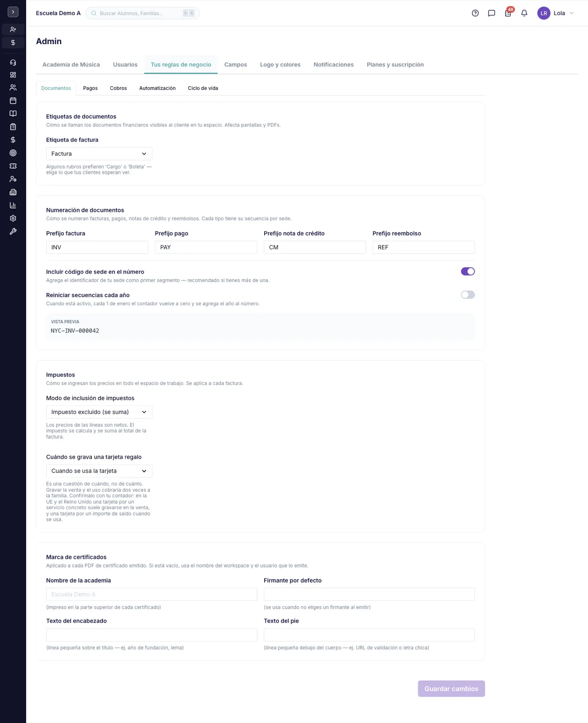Viewport: 588px width, 723px height.
Task: Open the 'Etiqueta de factura' dropdown
Action: (x=99, y=153)
